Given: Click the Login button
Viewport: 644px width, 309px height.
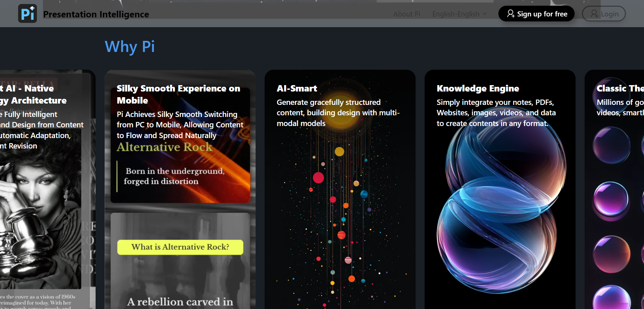Looking at the screenshot, I should [604, 14].
